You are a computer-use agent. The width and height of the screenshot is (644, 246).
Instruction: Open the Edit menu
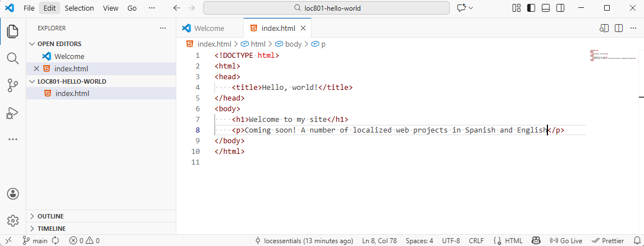click(50, 8)
